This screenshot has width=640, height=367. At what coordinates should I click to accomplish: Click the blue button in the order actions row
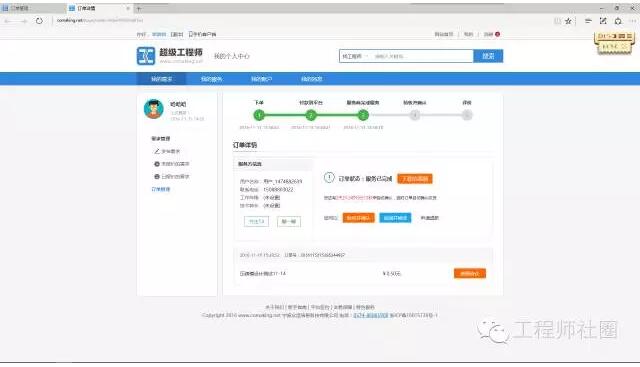tap(395, 218)
